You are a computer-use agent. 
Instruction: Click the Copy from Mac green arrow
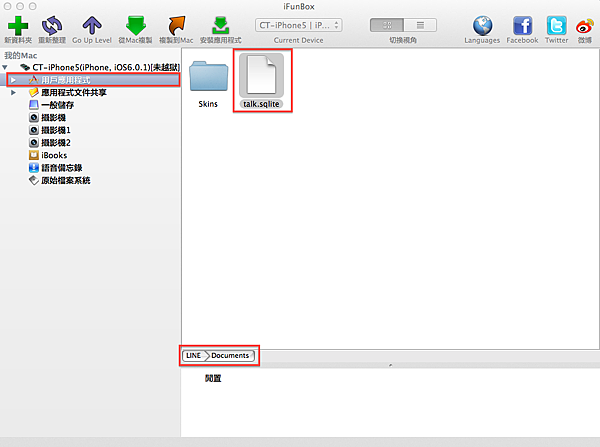(136, 26)
